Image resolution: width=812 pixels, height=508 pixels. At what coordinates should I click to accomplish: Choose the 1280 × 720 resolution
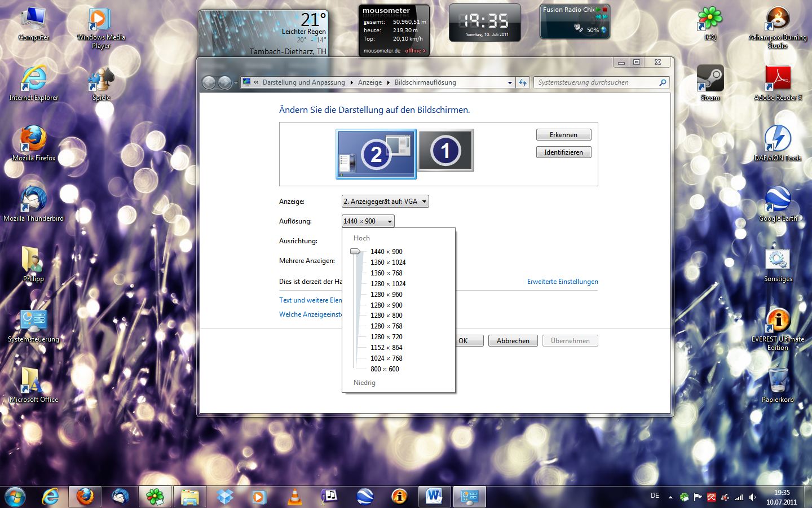coord(386,337)
